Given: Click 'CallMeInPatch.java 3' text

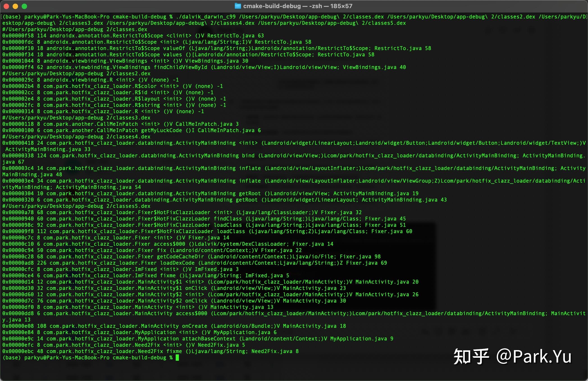Looking at the screenshot, I should (207, 124).
